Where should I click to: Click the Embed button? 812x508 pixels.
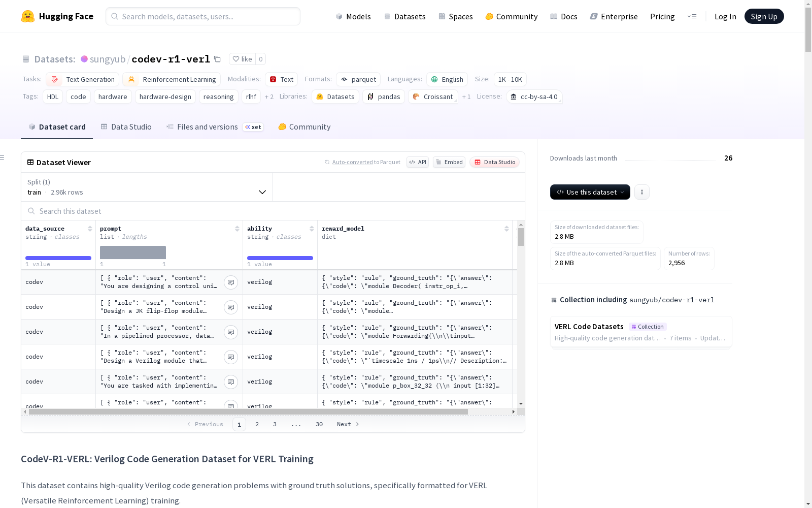pos(449,162)
